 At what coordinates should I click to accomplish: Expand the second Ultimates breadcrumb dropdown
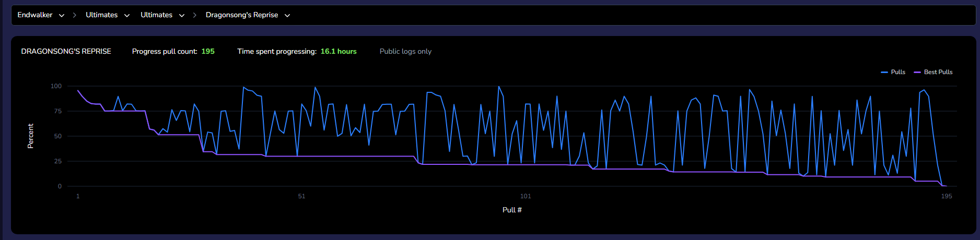point(162,15)
